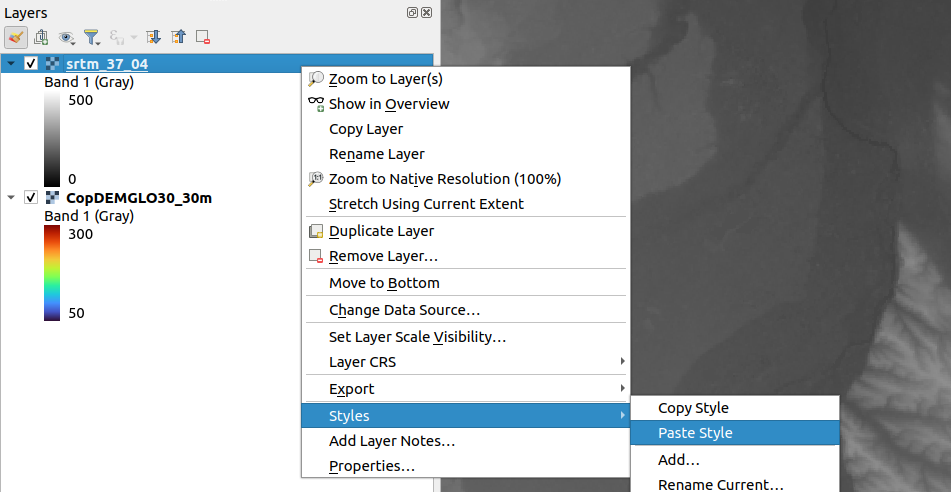The width and height of the screenshot is (951, 492).
Task: Open the Manage Map Themes eye icon
Action: pos(67,37)
